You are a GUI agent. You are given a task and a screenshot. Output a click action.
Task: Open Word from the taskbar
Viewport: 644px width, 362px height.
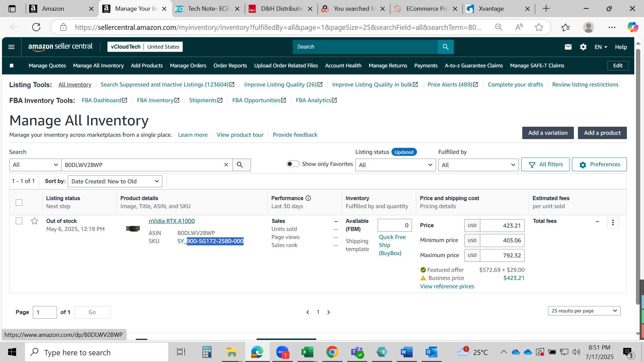tap(407, 352)
